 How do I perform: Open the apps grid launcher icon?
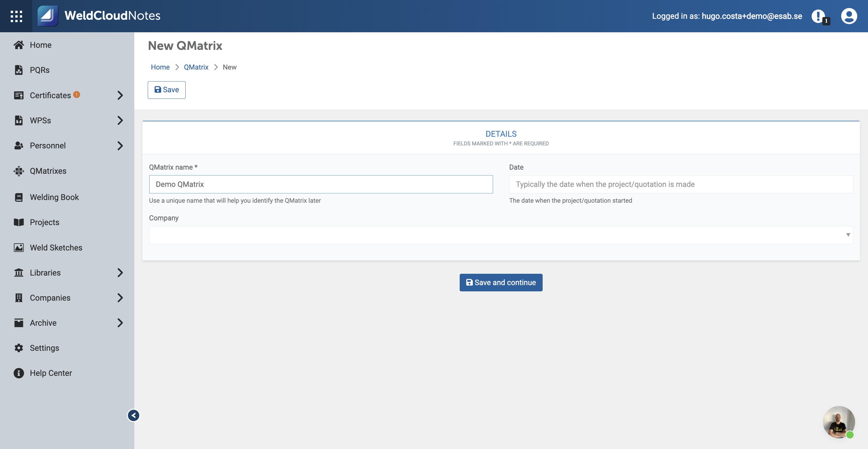click(x=16, y=16)
